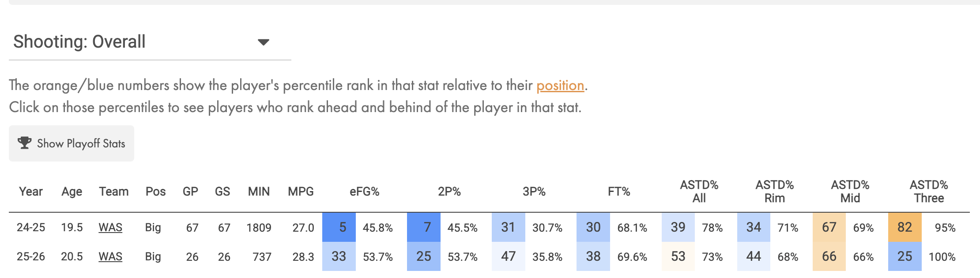Click the ASTD% Three column header
Screen dimensions: 980x278
pos(929,192)
